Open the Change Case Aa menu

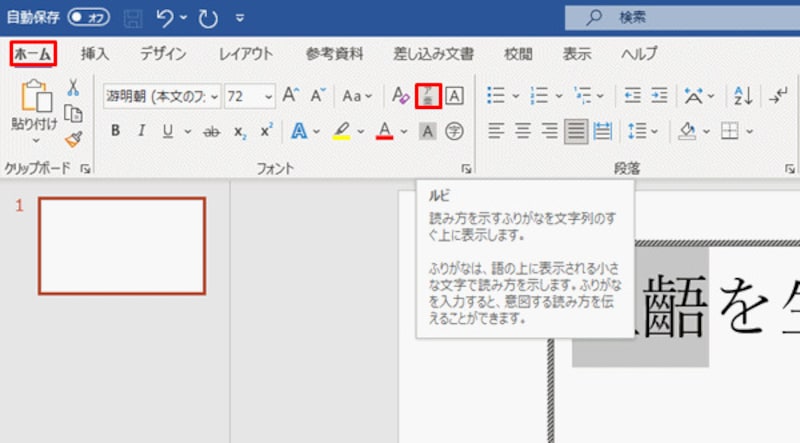point(357,96)
